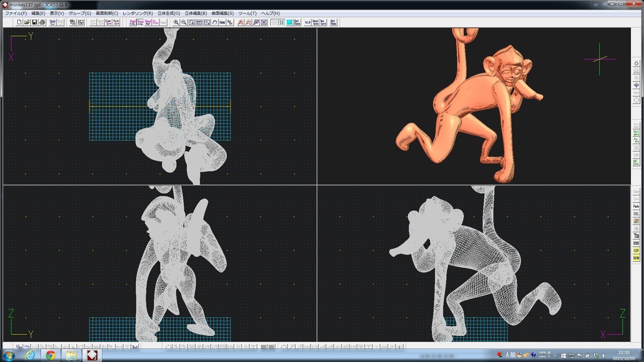
Task: Click the Set Base button
Action: point(297,22)
